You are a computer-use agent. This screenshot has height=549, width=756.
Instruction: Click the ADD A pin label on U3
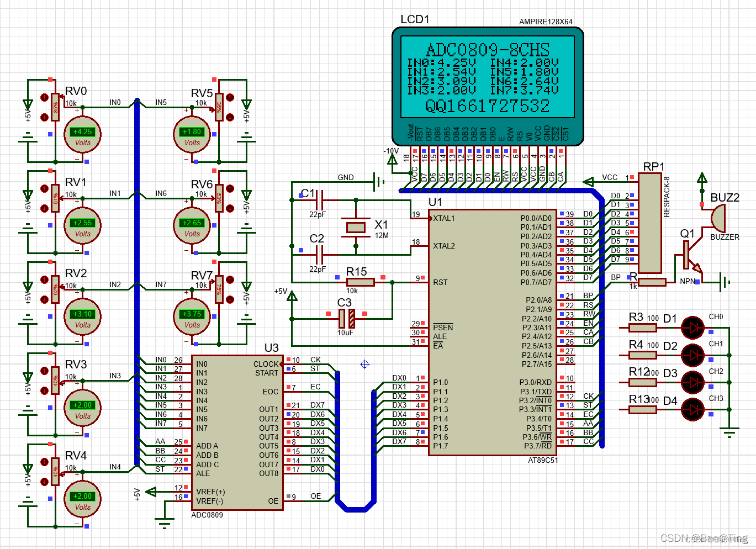pyautogui.click(x=207, y=446)
